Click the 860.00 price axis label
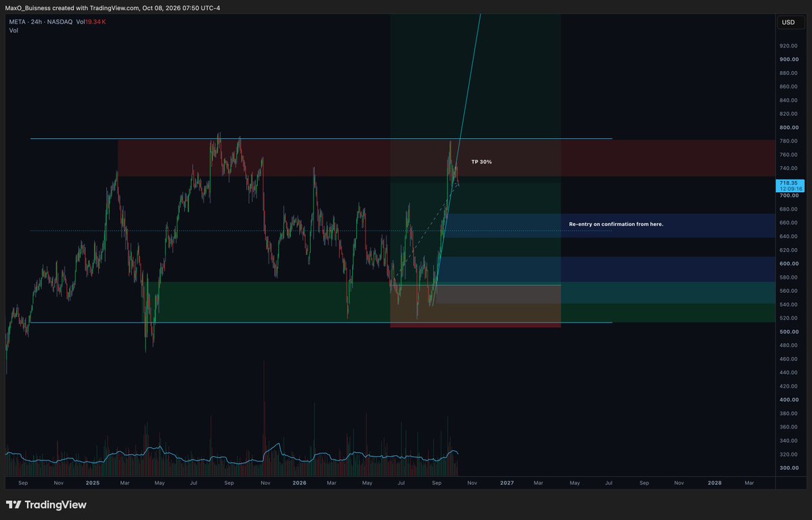812x520 pixels. (788, 87)
